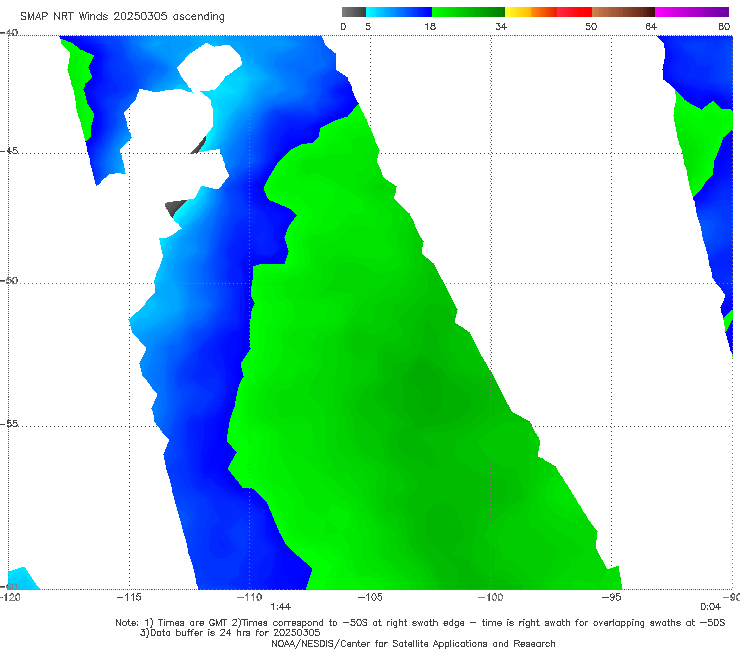Screen dimensions: 740x650
Task: Click the note line starting 'Note: 1) Times are GMT'
Action: [x=420, y=623]
